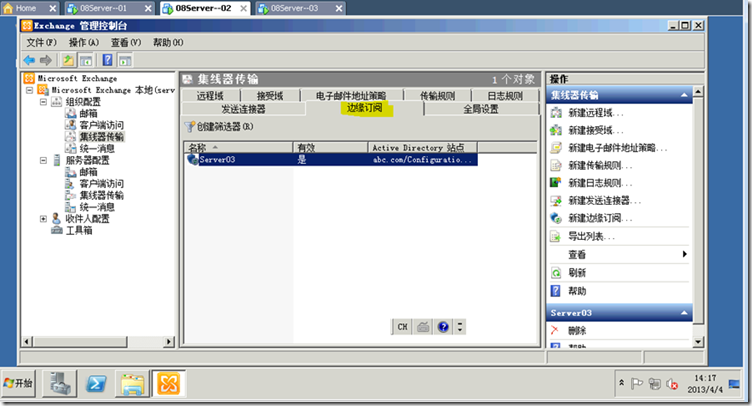Viewport: 752px width, 406px height.
Task: Switch to the 发送连接器 tab
Action: pyautogui.click(x=244, y=109)
